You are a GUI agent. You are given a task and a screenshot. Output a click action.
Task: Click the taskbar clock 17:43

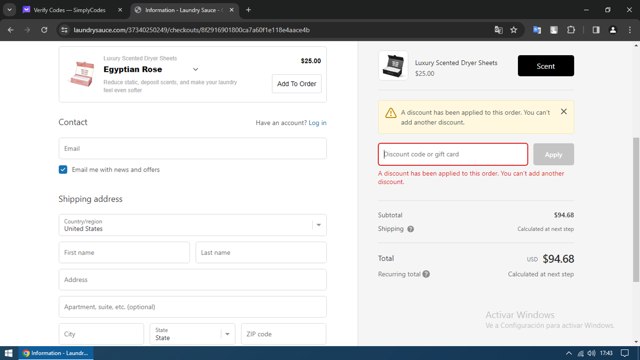607,353
